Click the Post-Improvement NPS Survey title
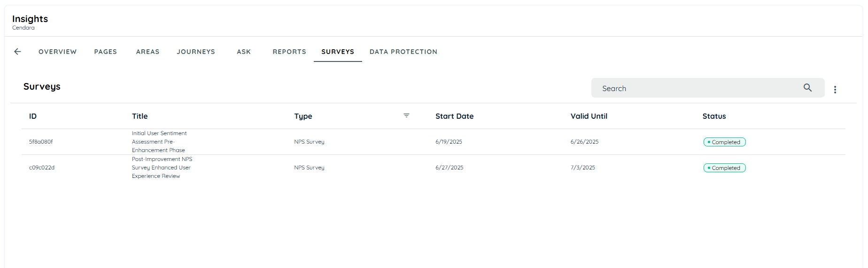This screenshot has height=268, width=868. click(x=162, y=168)
